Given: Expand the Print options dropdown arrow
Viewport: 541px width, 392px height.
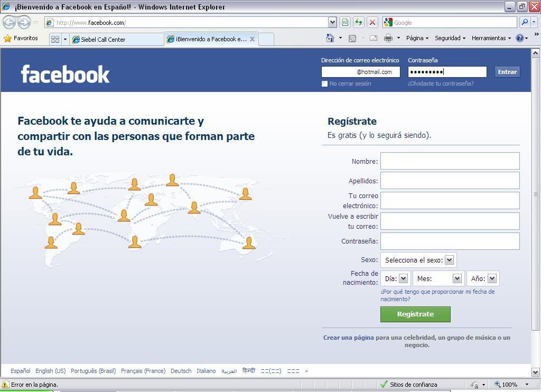Looking at the screenshot, I should [x=398, y=38].
